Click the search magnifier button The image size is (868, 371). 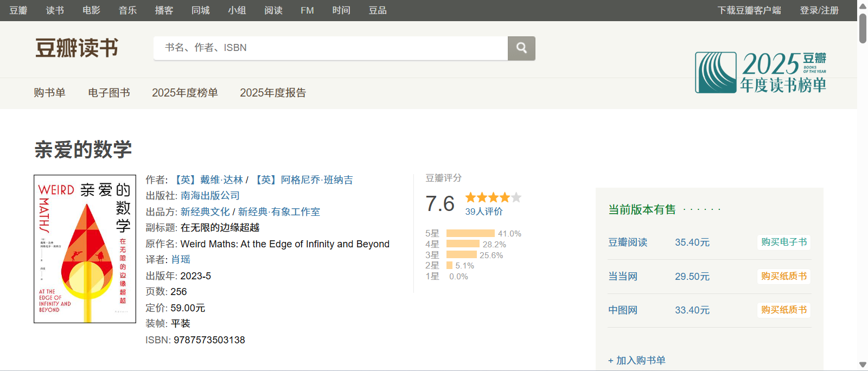click(521, 48)
